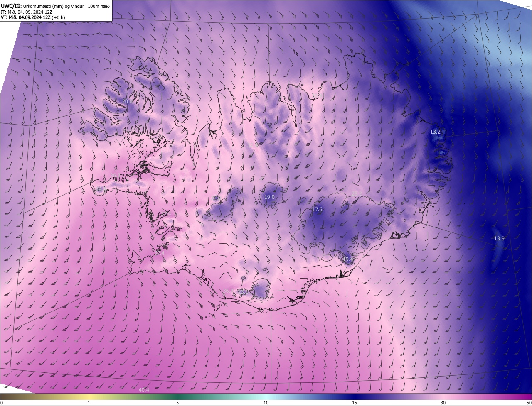Click the 'IT: Mið. 04. 09. 2024 12Z' line
532x406 pixels.
[27, 12]
